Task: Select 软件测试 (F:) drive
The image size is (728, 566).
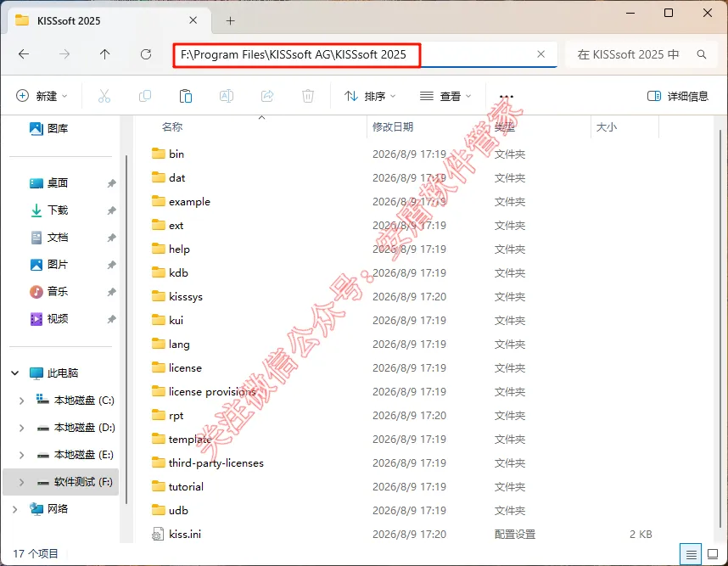Action: (x=61, y=482)
